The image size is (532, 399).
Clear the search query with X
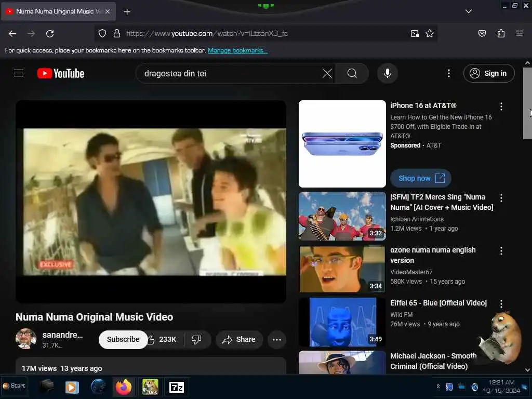tap(327, 73)
